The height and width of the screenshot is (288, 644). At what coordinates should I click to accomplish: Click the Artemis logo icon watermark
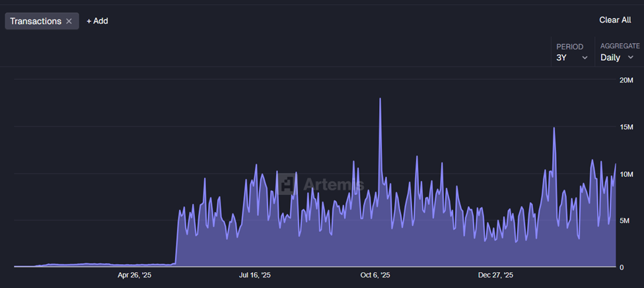[287, 184]
